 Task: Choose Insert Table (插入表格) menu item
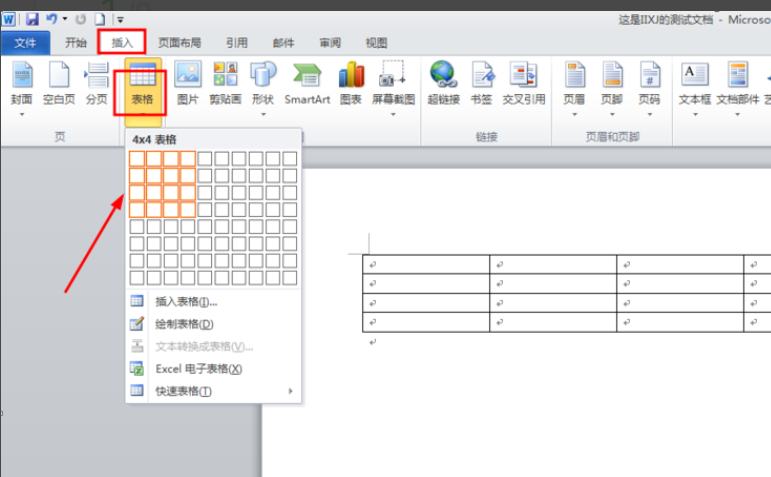click(x=213, y=301)
